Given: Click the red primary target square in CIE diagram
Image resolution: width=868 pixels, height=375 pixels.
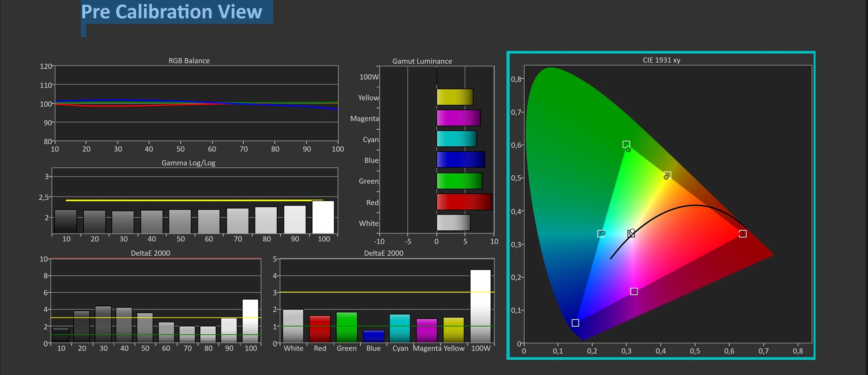Looking at the screenshot, I should [x=742, y=234].
